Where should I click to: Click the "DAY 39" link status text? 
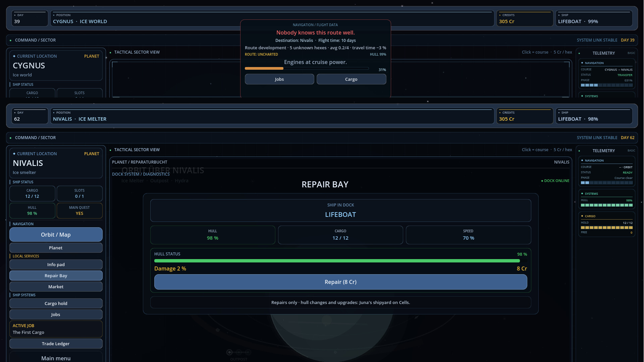[628, 40]
